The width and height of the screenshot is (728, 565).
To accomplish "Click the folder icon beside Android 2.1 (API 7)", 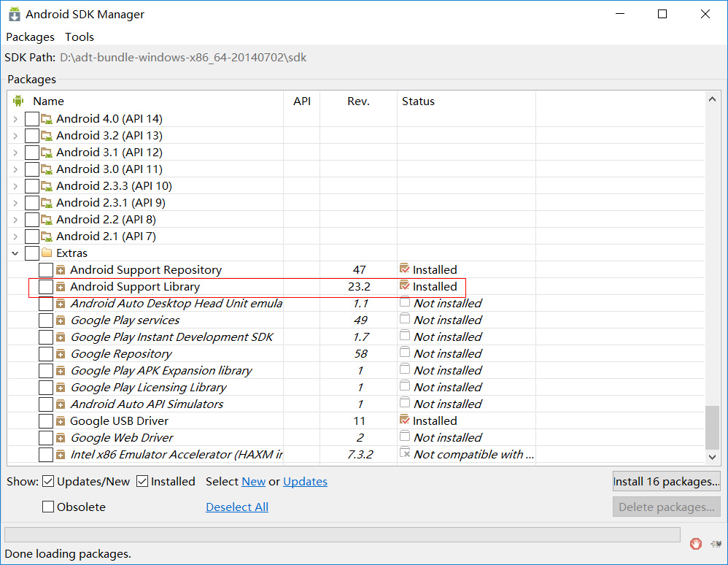I will coord(47,236).
